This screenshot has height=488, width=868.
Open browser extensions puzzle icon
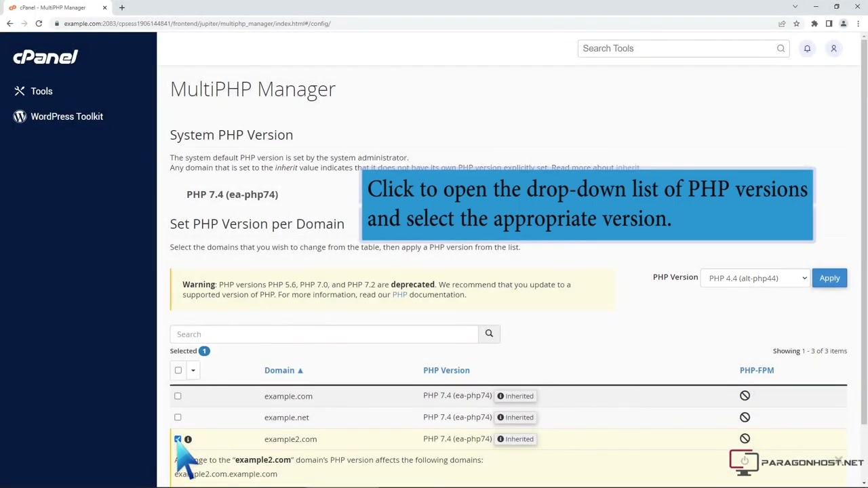tap(814, 24)
